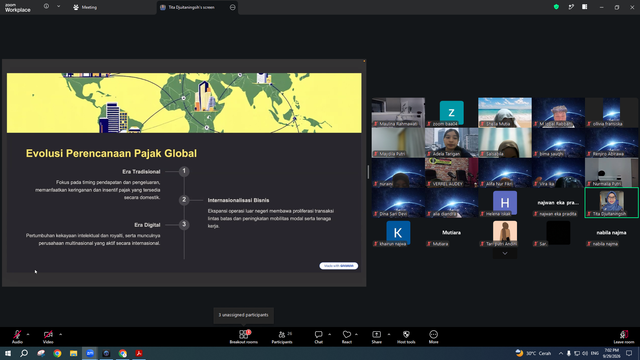Select olivia fransiska's video tile
640x360 pixels.
tap(611, 112)
